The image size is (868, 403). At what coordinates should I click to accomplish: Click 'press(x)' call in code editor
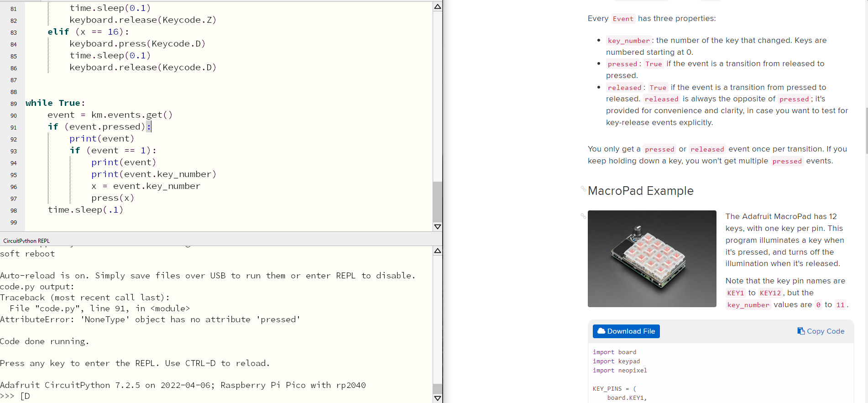pos(113,198)
